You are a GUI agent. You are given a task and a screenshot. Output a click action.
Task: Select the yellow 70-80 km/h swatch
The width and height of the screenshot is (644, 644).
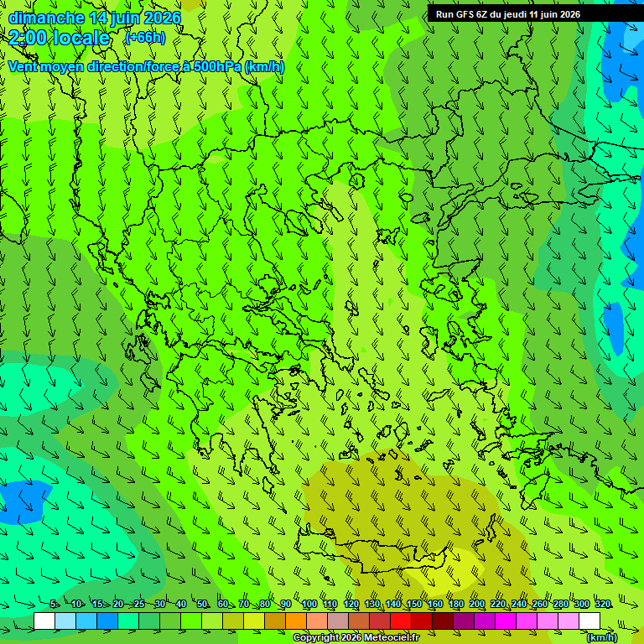pos(254,621)
